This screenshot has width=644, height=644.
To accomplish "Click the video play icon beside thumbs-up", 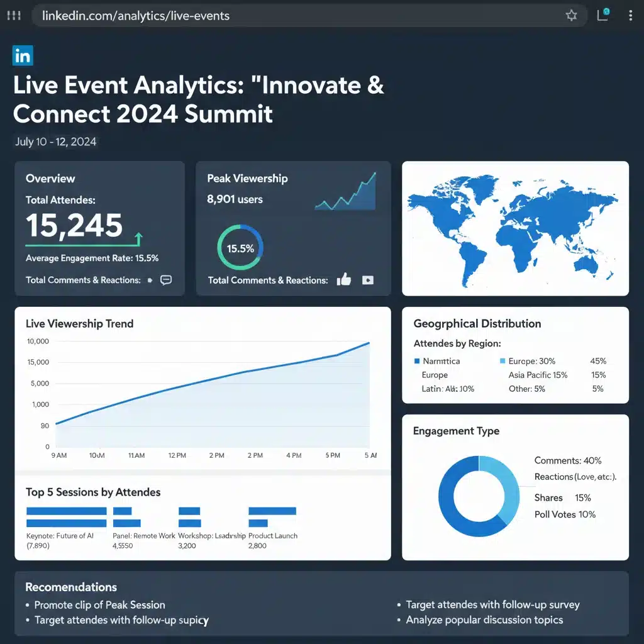I will (367, 280).
